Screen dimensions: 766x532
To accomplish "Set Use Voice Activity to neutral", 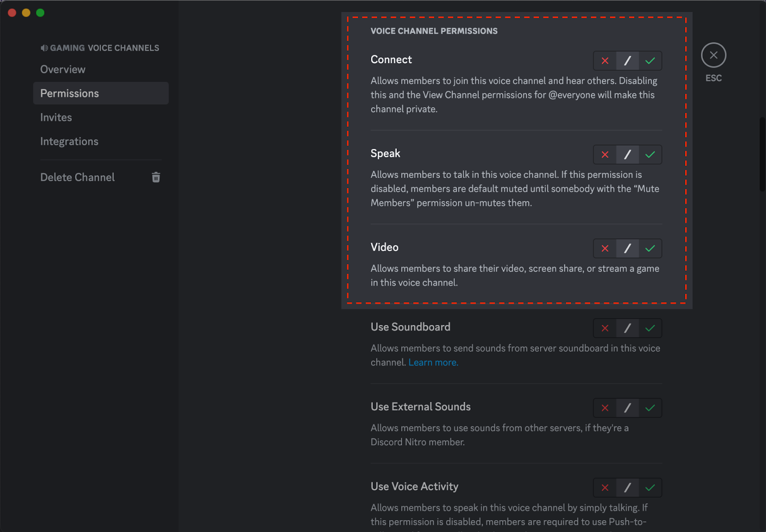I will tap(627, 488).
